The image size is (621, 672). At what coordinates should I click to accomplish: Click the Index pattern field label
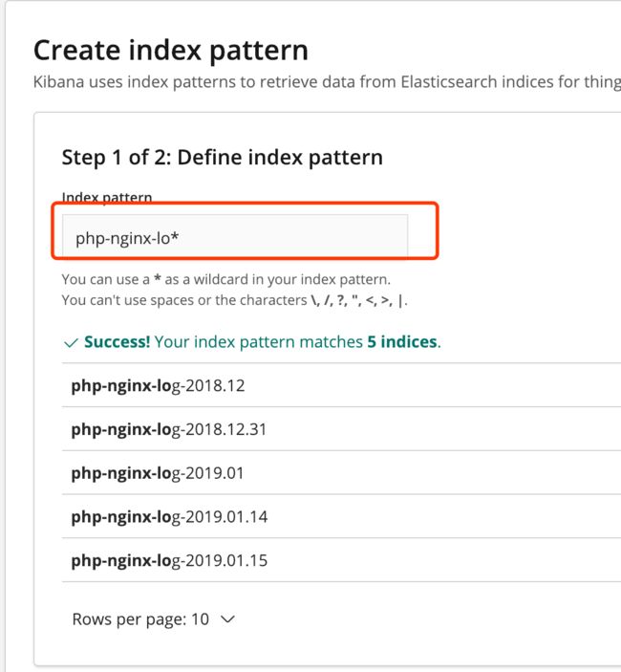(107, 197)
